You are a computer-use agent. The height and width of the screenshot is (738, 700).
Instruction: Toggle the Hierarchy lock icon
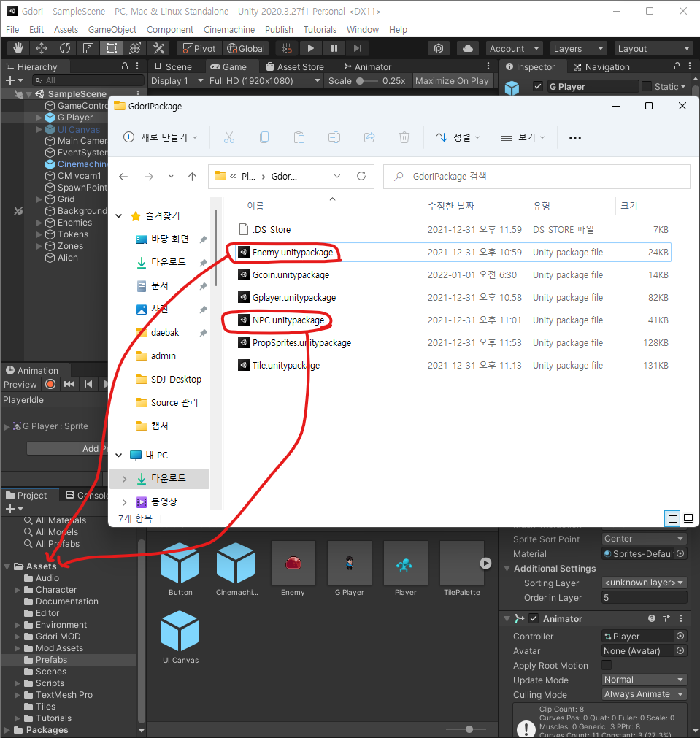(125, 66)
